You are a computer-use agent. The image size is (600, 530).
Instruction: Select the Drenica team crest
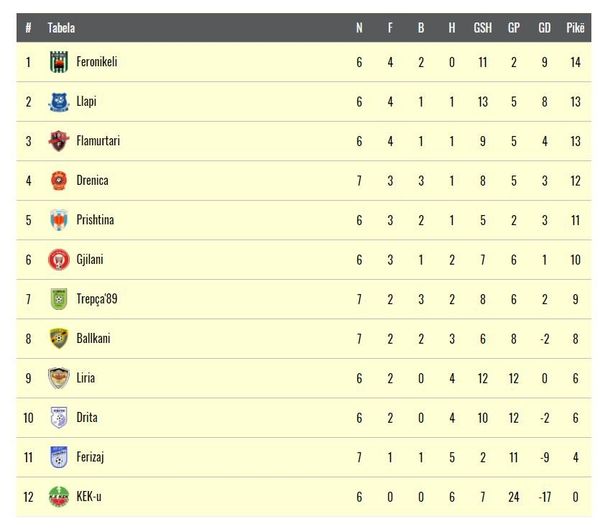tap(59, 181)
